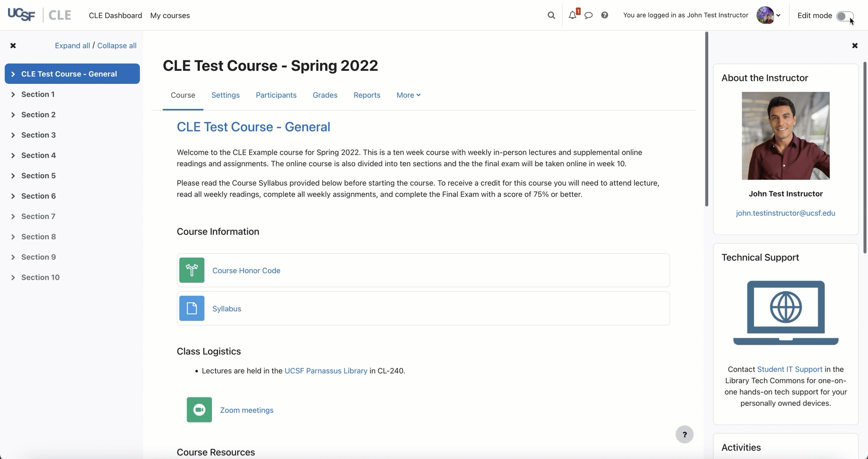Click the Class Logistics heading
The width and height of the screenshot is (868, 459).
(209, 352)
